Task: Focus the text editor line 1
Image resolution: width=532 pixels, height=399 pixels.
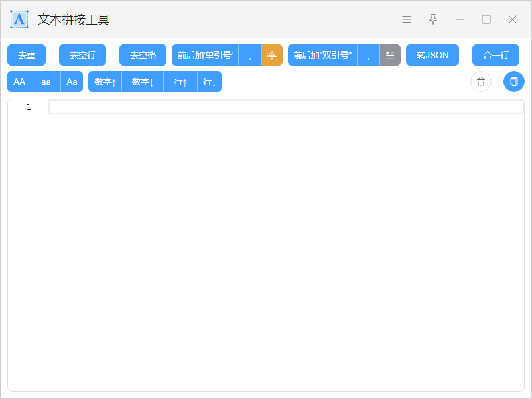Action: coord(286,107)
